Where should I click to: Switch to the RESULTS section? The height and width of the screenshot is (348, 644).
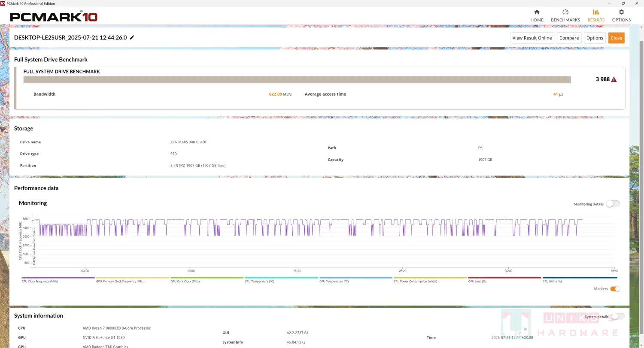click(596, 16)
